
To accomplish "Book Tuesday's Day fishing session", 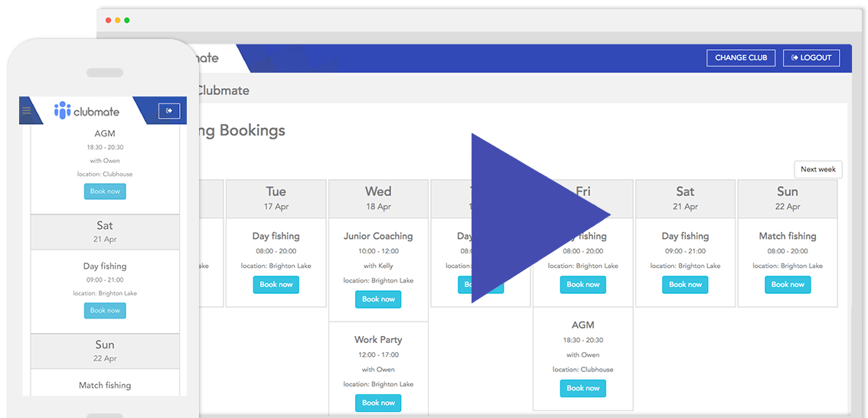I will [276, 285].
